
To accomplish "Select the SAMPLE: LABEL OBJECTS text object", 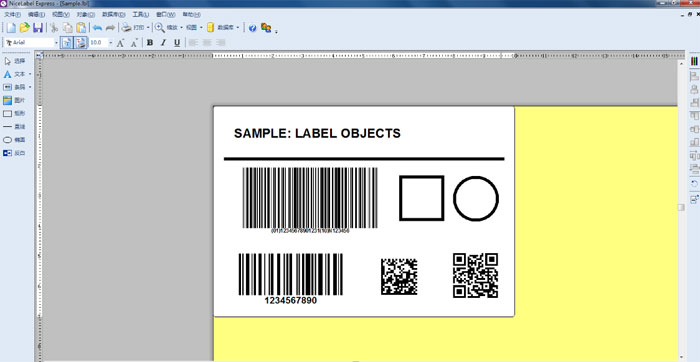I will click(x=317, y=133).
